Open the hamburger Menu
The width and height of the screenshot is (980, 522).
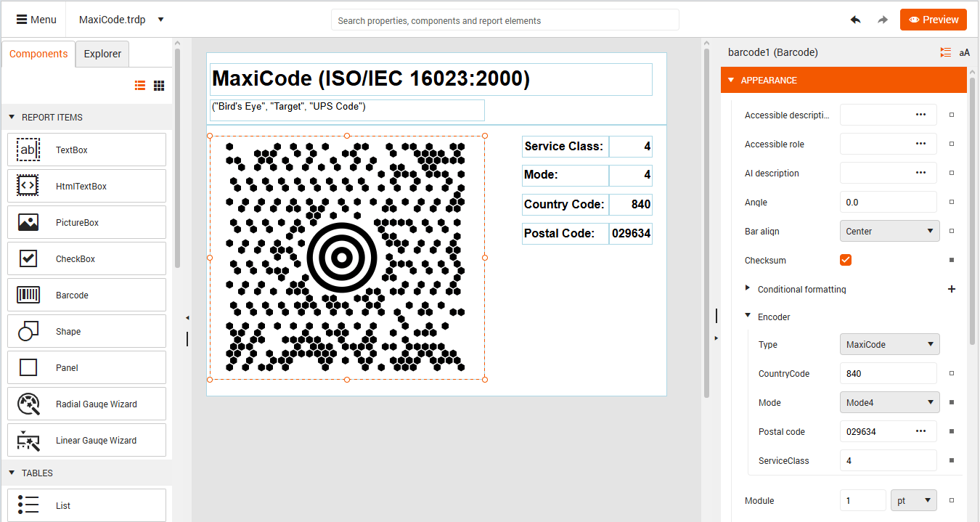tap(36, 20)
